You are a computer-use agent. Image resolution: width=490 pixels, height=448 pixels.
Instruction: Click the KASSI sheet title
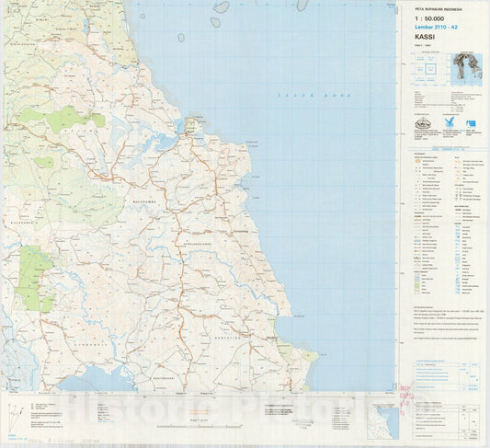click(x=425, y=37)
